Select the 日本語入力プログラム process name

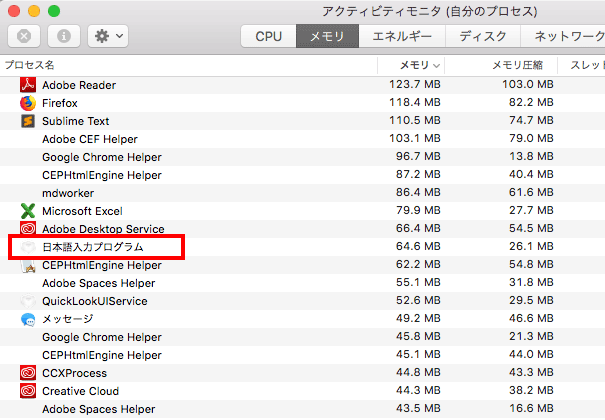[x=93, y=247]
